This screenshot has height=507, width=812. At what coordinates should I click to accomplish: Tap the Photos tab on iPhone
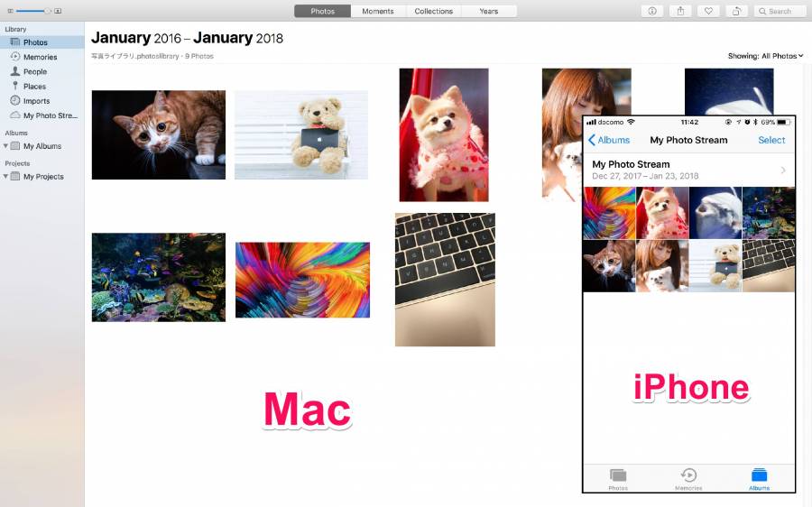coord(618,480)
